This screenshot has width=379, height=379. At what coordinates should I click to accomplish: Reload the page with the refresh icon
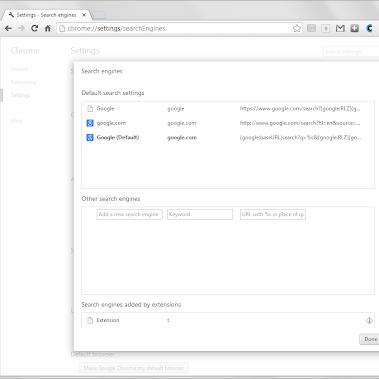point(34,28)
